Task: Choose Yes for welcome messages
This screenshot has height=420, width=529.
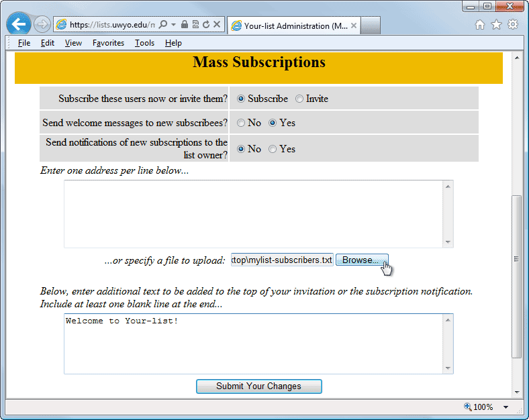Action: point(273,123)
